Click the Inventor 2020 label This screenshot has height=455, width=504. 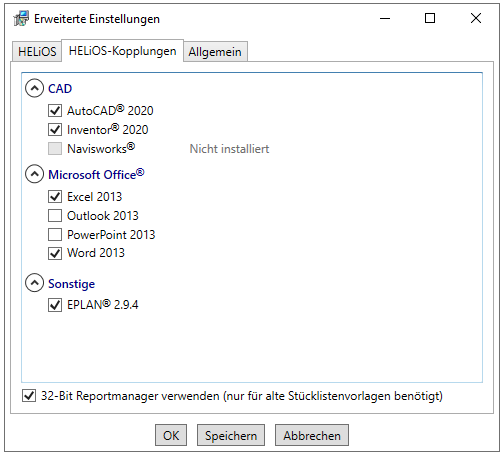[x=108, y=129]
